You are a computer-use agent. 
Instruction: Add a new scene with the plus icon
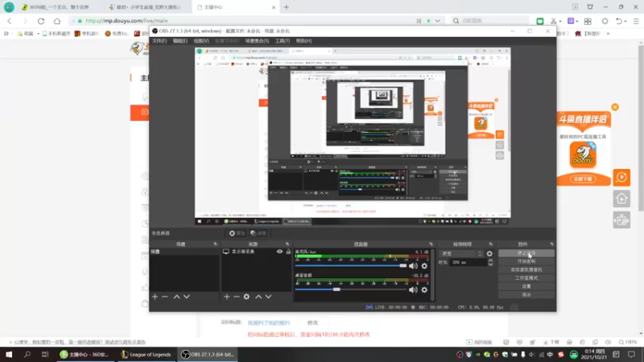(155, 296)
